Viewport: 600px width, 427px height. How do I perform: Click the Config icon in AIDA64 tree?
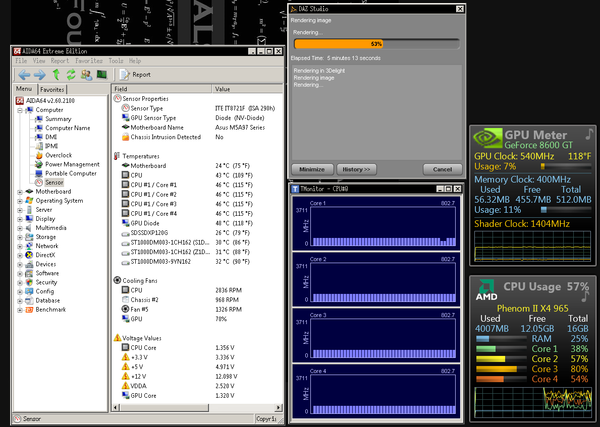click(x=29, y=292)
